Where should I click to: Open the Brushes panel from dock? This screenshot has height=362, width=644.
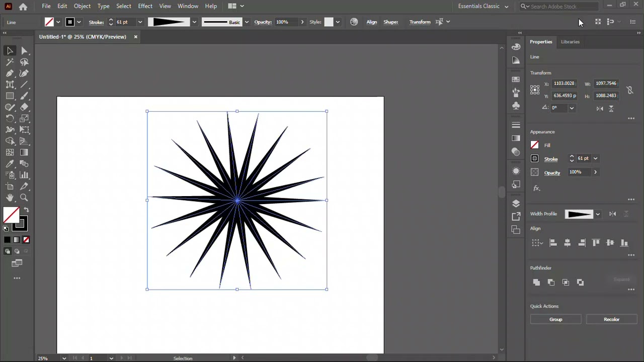pyautogui.click(x=516, y=93)
